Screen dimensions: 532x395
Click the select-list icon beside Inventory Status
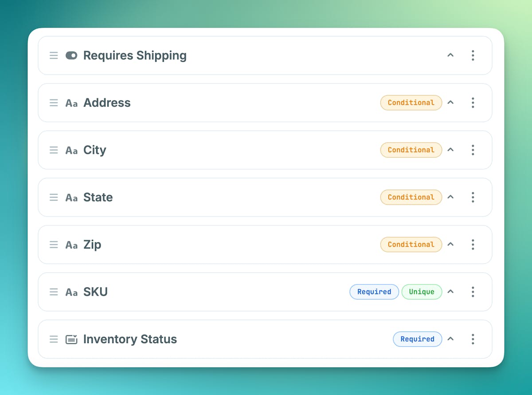click(x=71, y=339)
